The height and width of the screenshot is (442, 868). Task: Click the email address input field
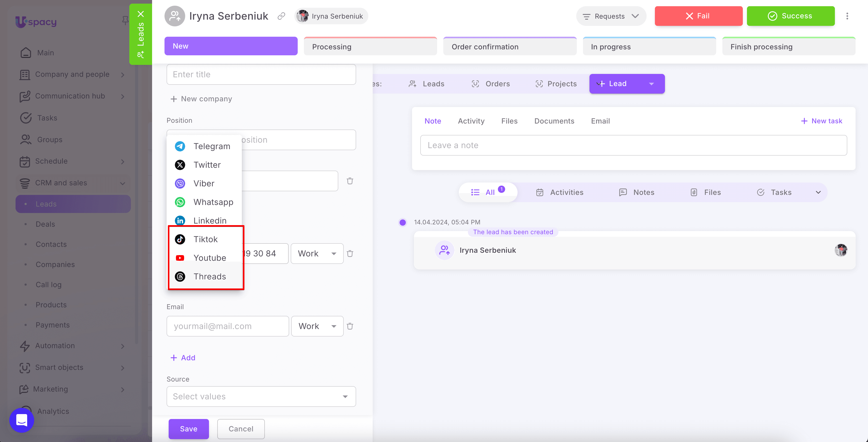[x=228, y=326]
